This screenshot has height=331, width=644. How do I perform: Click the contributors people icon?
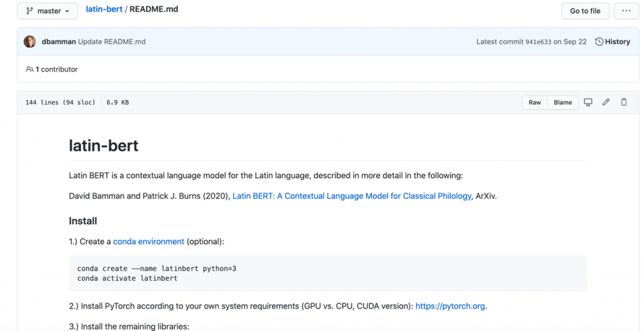coord(30,69)
